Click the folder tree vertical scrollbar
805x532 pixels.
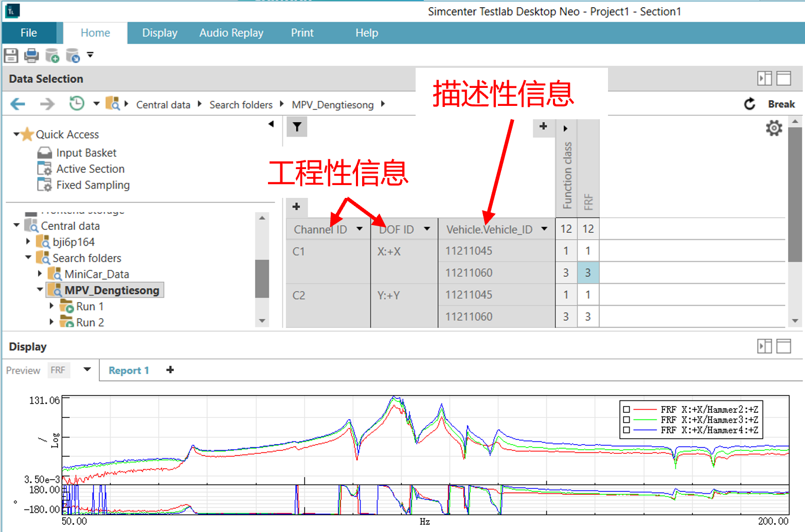[262, 278]
